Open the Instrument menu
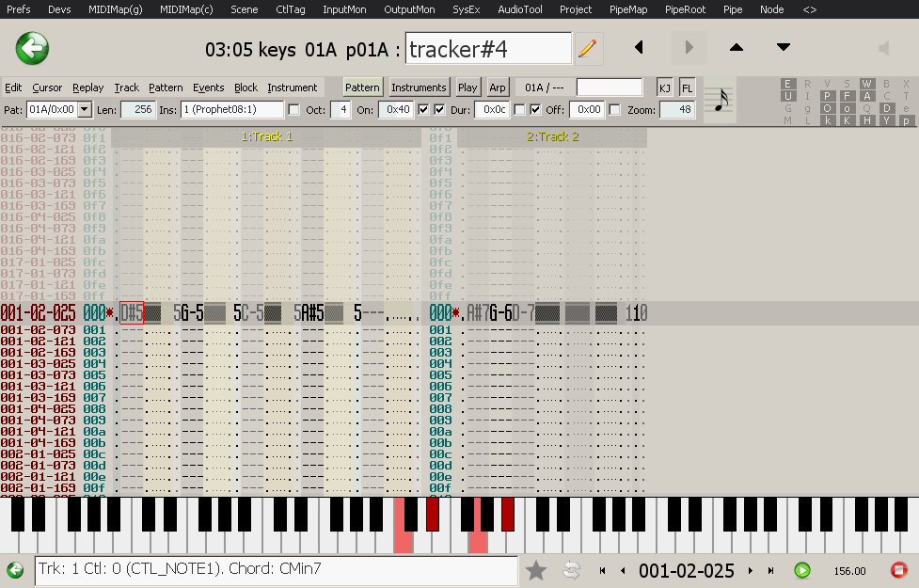 click(292, 87)
